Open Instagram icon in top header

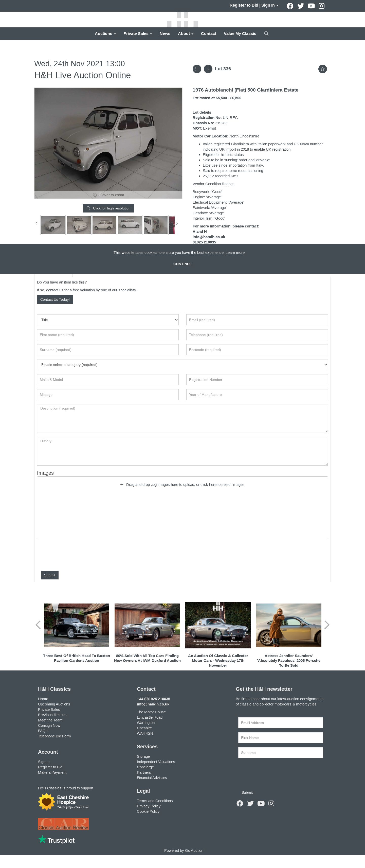pos(322,6)
